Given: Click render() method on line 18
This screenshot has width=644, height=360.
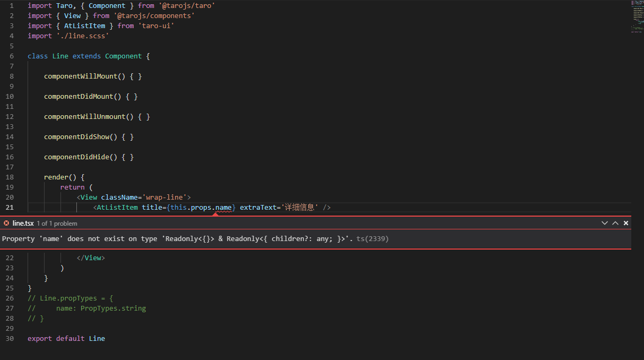Looking at the screenshot, I should (60, 177).
